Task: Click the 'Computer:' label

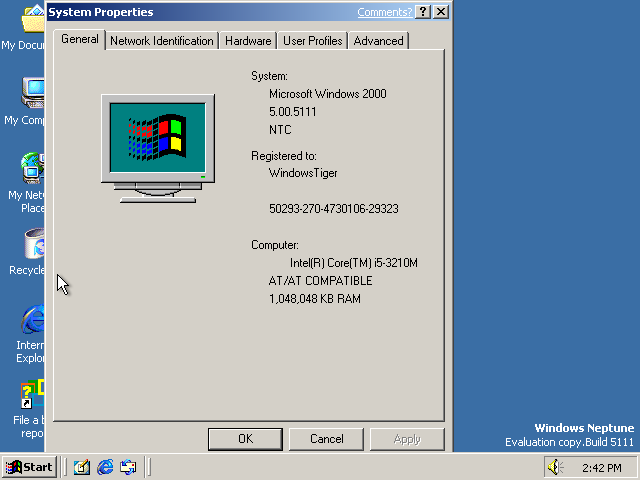Action: pyautogui.click(x=275, y=245)
